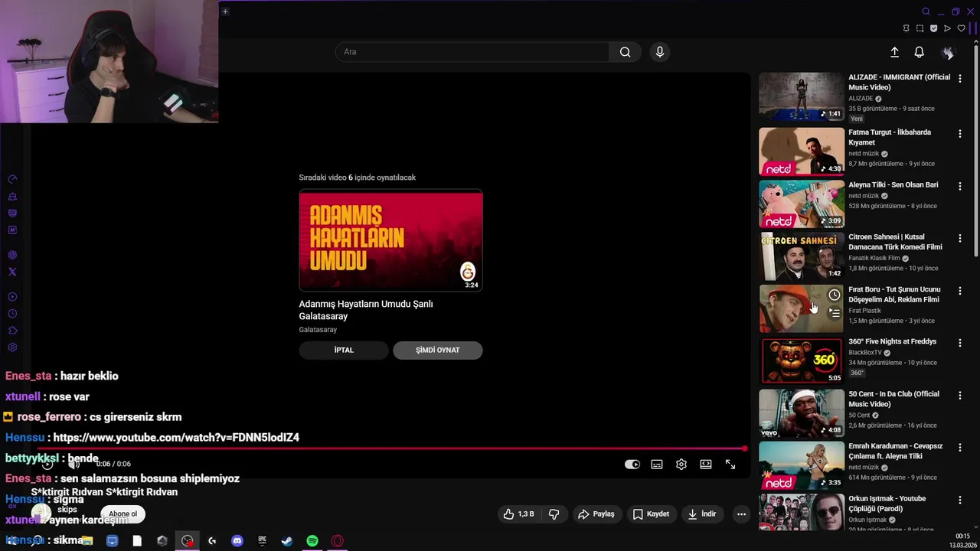Open Discord from the taskbar

point(237,541)
